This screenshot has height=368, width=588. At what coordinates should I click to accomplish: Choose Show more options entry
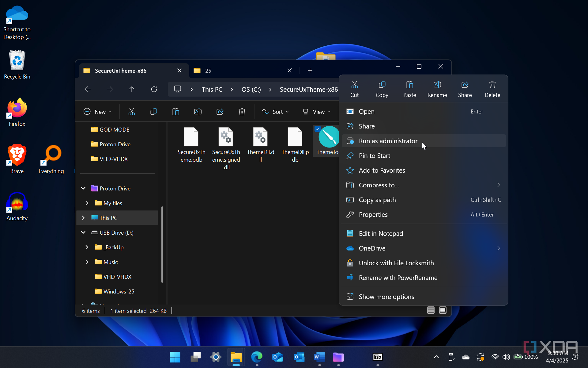[x=386, y=297]
